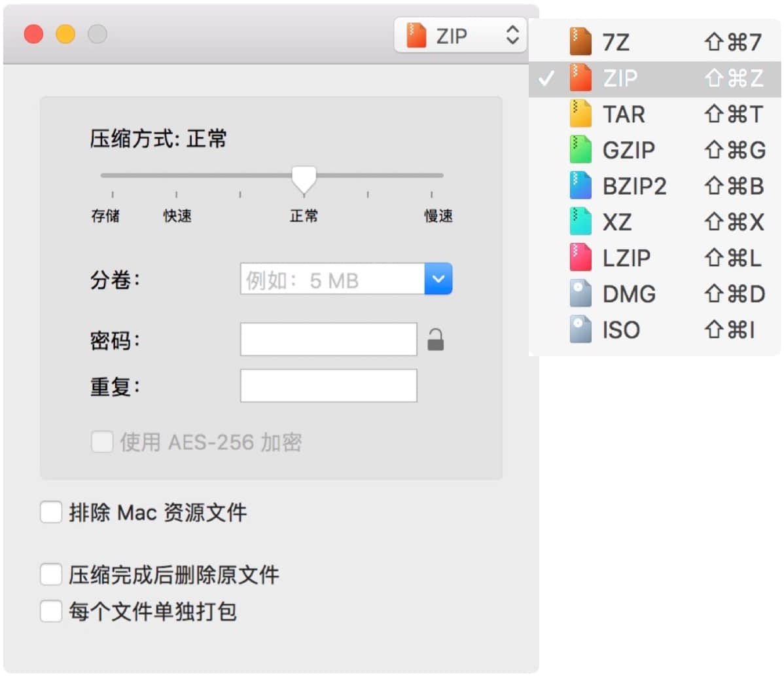784x677 pixels.
Task: Click the pink LZIP file icon
Action: 580,258
